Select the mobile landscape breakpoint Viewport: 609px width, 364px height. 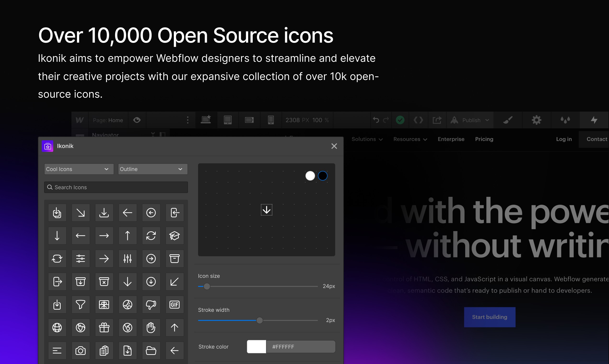pos(249,120)
